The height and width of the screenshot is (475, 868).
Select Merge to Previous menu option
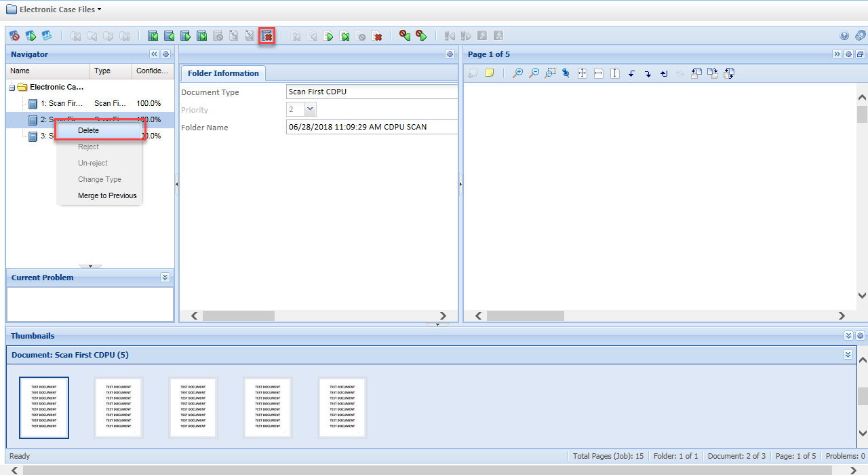107,195
